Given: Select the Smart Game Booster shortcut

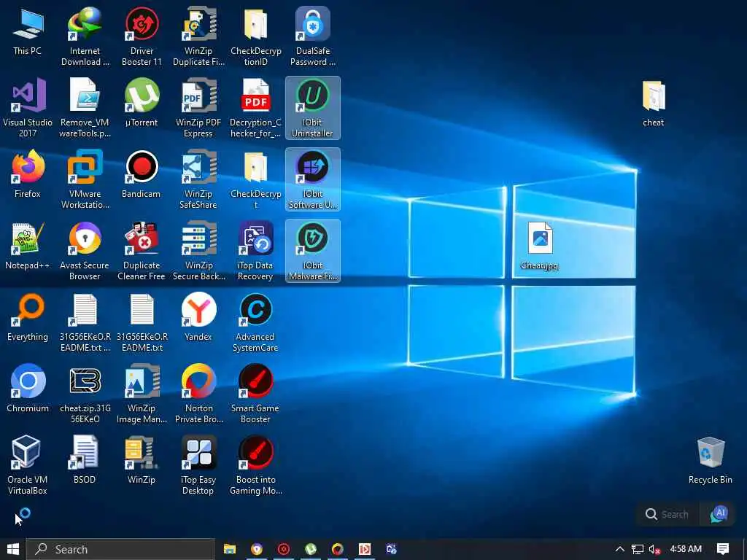Looking at the screenshot, I should (255, 393).
